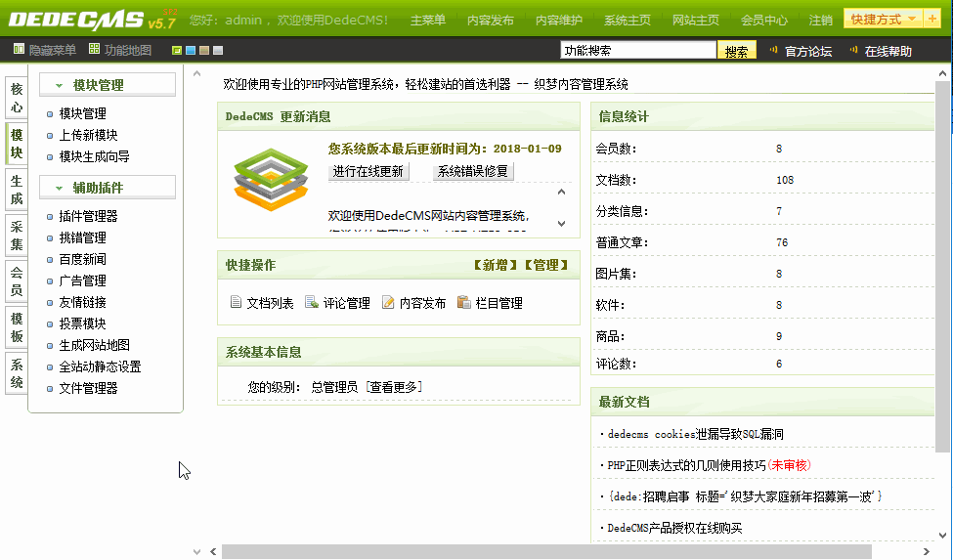Switch to the 模板 side tab

click(17, 327)
